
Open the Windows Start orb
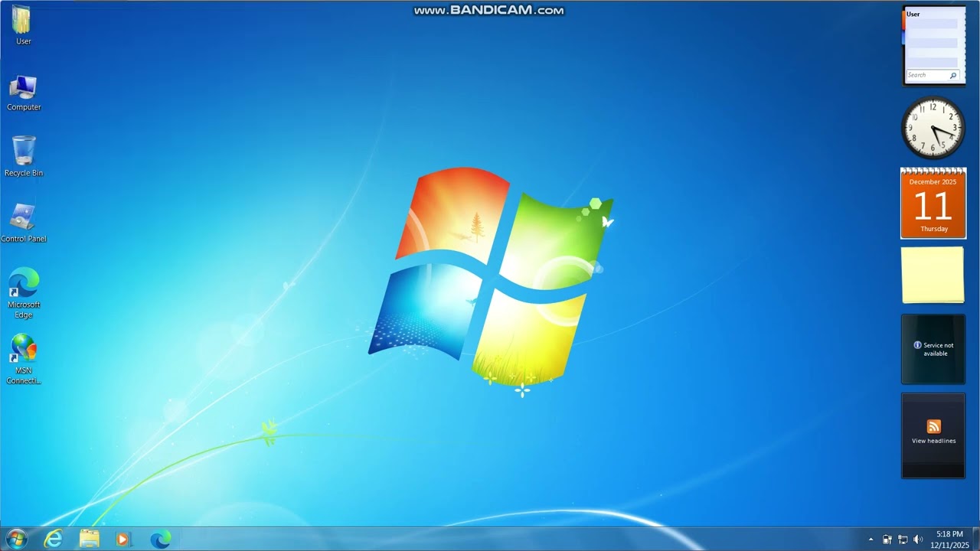tap(16, 539)
